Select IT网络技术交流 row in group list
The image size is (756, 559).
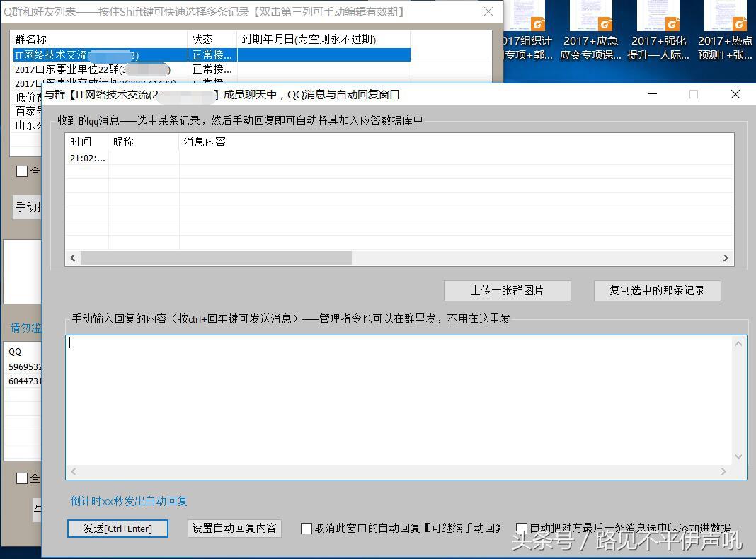(x=212, y=55)
